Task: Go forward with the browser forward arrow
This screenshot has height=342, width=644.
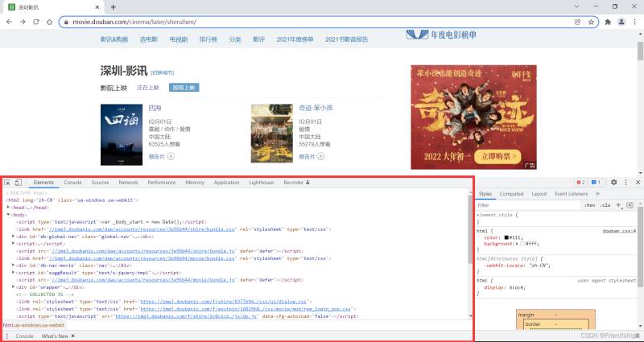Action: click(23, 23)
